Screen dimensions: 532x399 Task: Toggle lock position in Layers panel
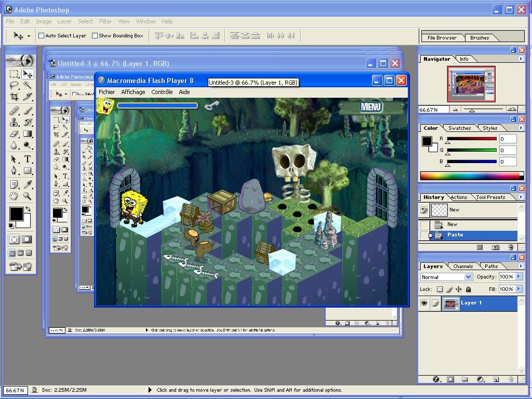458,289
